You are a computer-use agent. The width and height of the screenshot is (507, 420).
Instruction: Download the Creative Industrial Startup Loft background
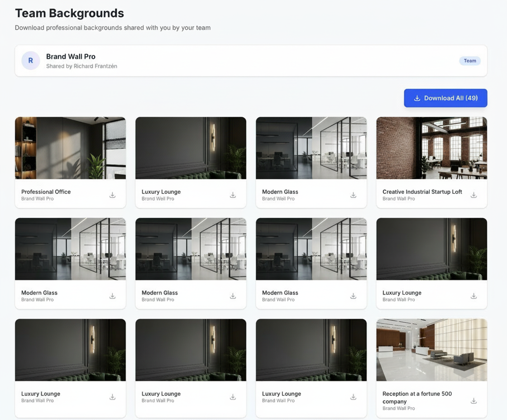[474, 195]
